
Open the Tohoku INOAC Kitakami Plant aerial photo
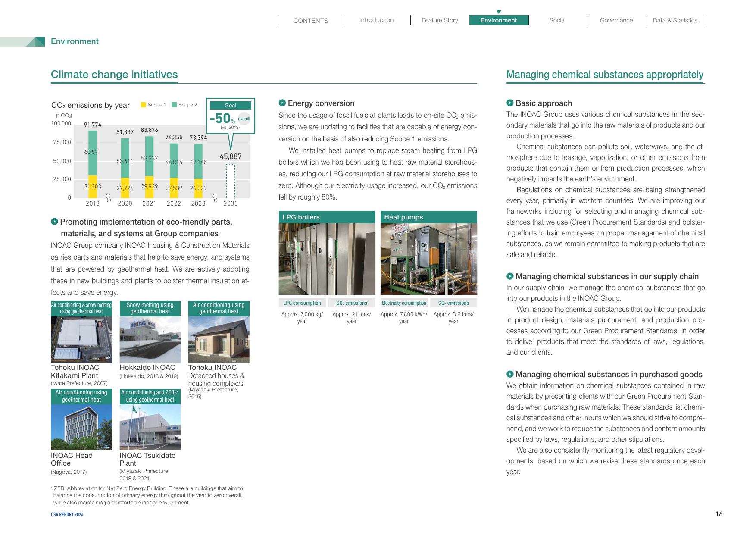81,339
